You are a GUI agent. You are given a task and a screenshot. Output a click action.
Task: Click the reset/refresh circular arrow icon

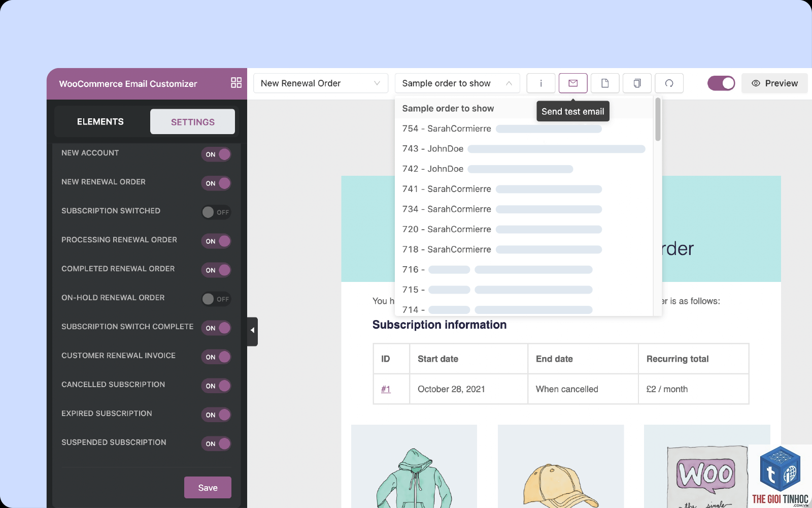coord(669,83)
